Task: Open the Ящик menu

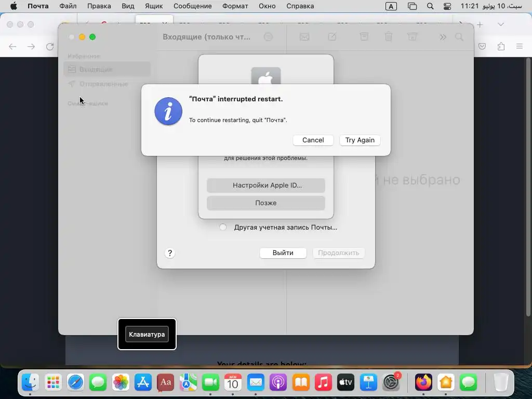Action: (x=154, y=6)
